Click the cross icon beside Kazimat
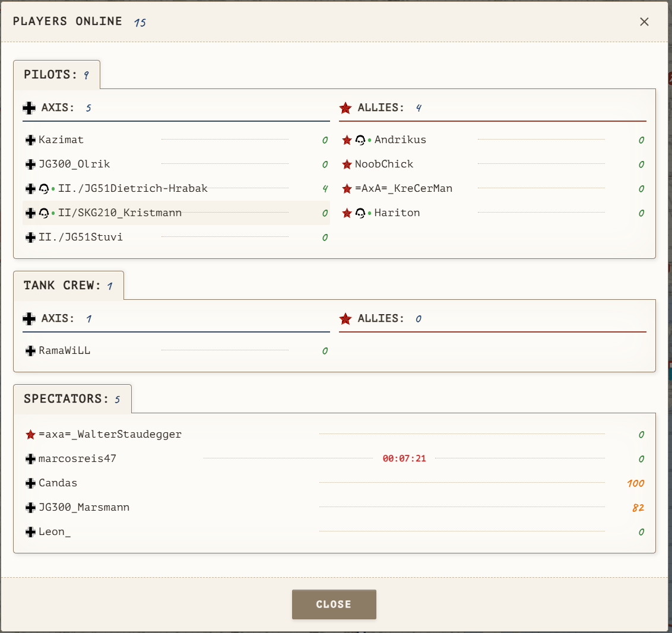The width and height of the screenshot is (672, 633). click(x=30, y=140)
